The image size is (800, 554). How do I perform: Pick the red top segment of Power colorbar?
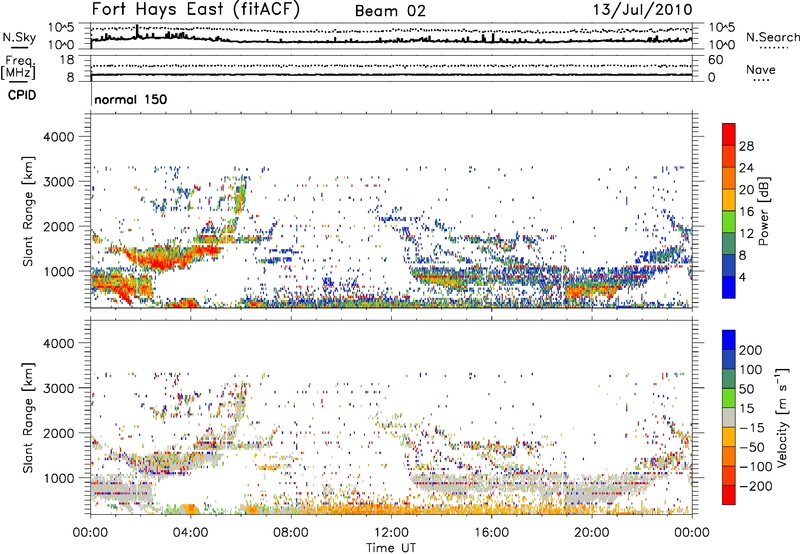coord(729,134)
